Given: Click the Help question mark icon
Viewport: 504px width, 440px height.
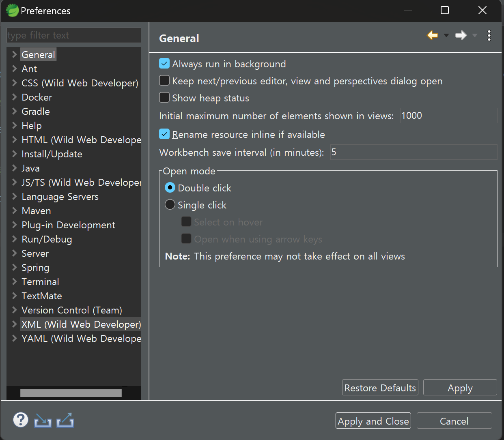Looking at the screenshot, I should click(x=21, y=420).
